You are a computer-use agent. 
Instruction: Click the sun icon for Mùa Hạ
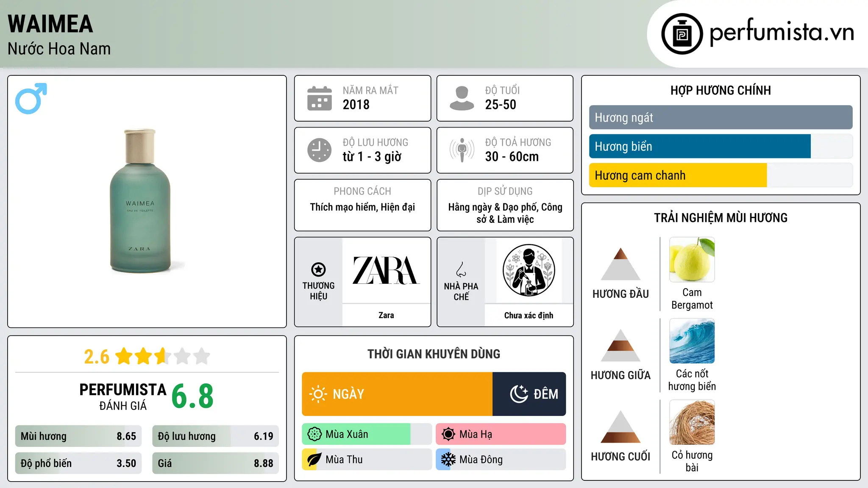click(448, 434)
